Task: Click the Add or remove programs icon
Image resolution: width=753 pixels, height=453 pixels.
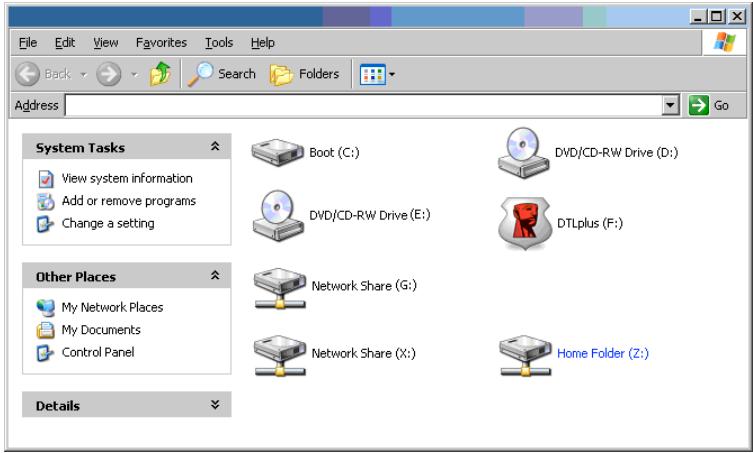Action: click(x=46, y=201)
